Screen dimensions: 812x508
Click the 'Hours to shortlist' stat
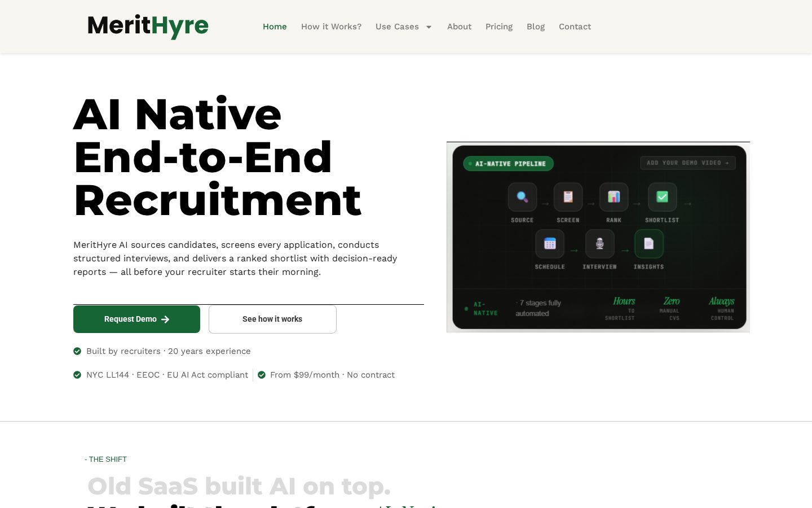621,309
